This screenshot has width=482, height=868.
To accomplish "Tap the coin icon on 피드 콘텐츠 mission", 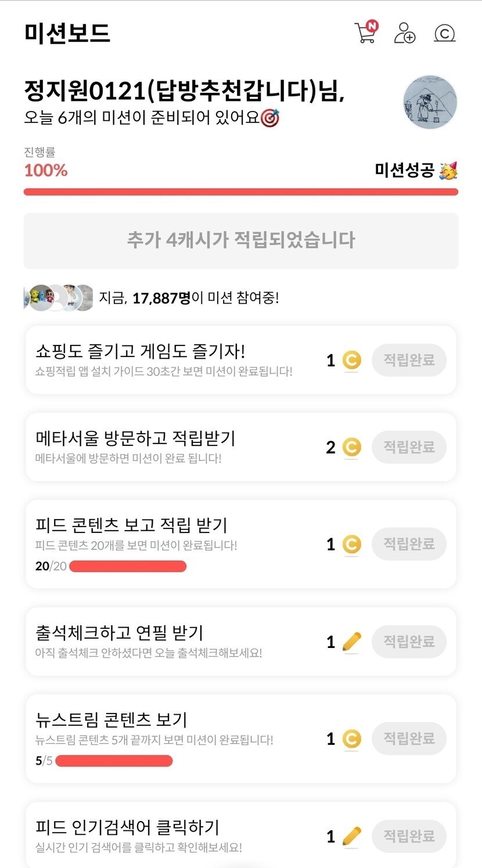I will pos(351,544).
